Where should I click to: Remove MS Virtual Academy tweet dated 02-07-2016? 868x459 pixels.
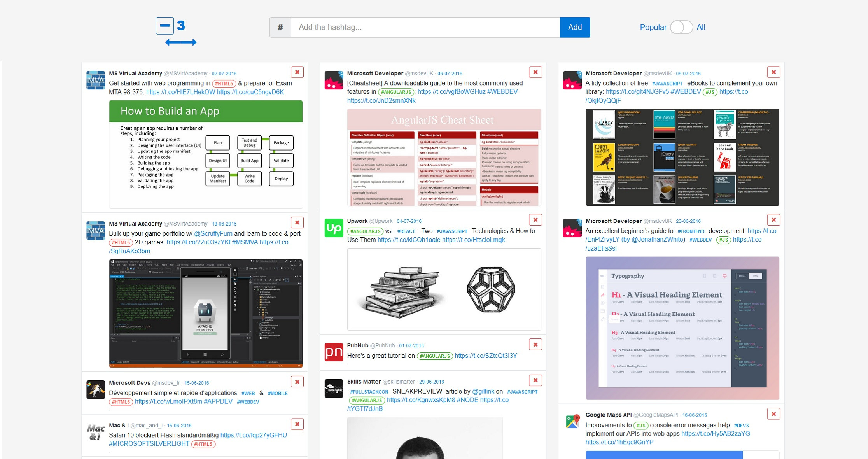(297, 72)
